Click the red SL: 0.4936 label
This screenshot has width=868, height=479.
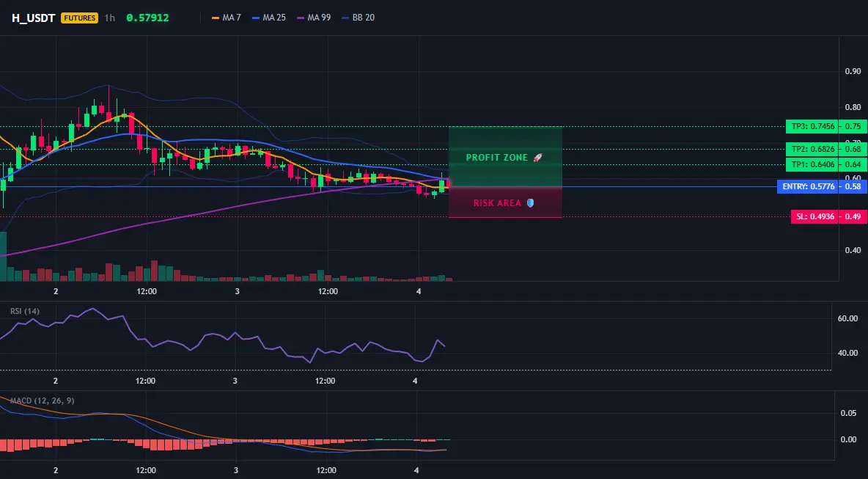pos(815,216)
